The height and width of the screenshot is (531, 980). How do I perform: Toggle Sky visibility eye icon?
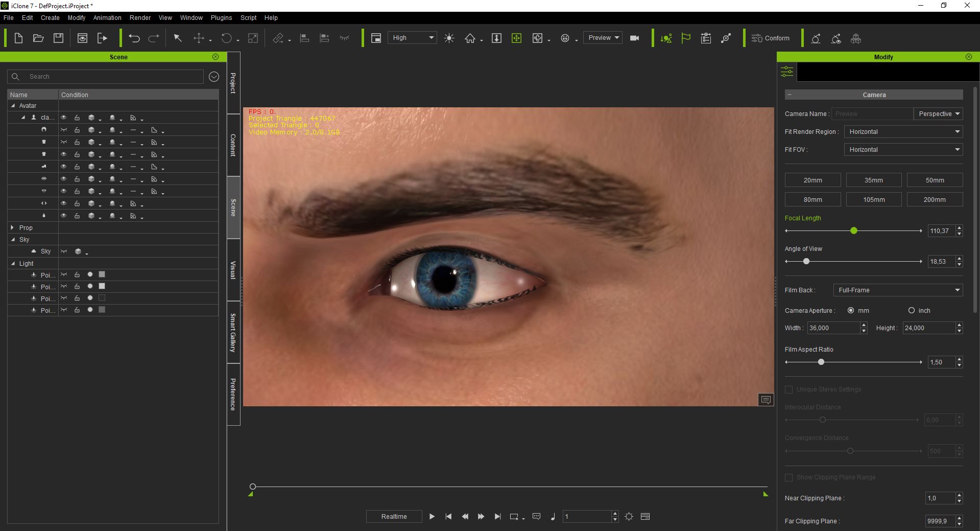64,251
